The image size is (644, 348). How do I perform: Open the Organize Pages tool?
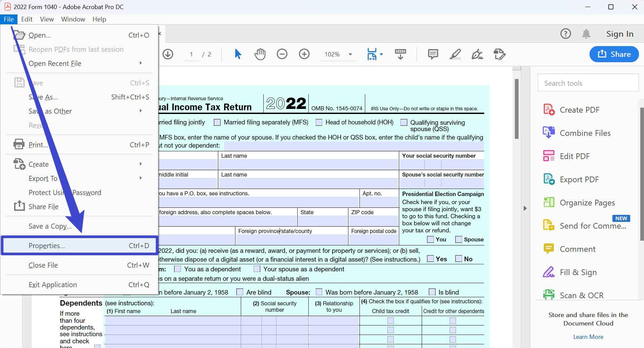587,202
